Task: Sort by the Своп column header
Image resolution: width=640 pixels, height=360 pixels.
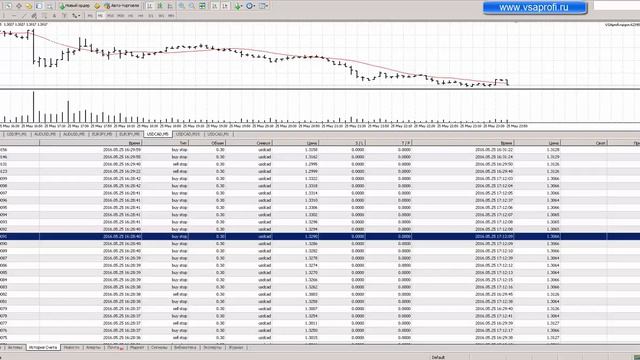Action: click(584, 143)
